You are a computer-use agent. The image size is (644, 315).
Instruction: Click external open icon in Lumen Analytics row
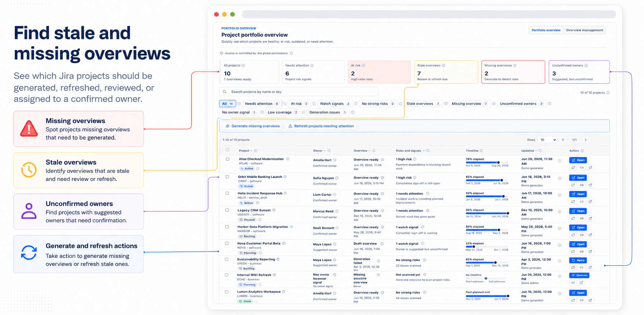[x=590, y=300]
